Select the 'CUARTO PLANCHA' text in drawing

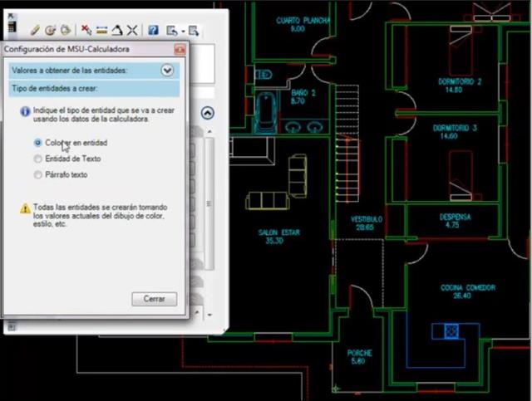[x=303, y=20]
